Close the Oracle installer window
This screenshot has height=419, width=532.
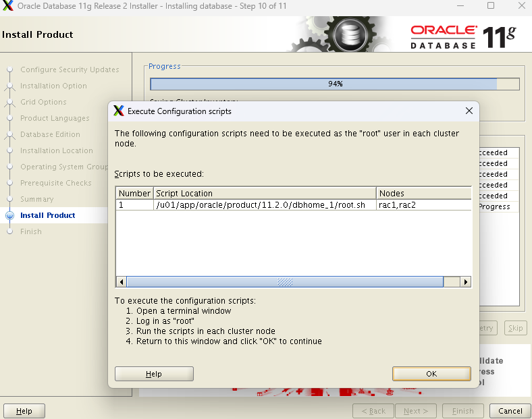[x=522, y=5]
